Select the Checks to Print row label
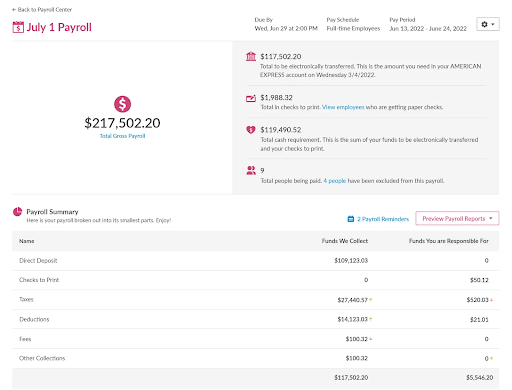512x390 pixels. pyautogui.click(x=39, y=280)
